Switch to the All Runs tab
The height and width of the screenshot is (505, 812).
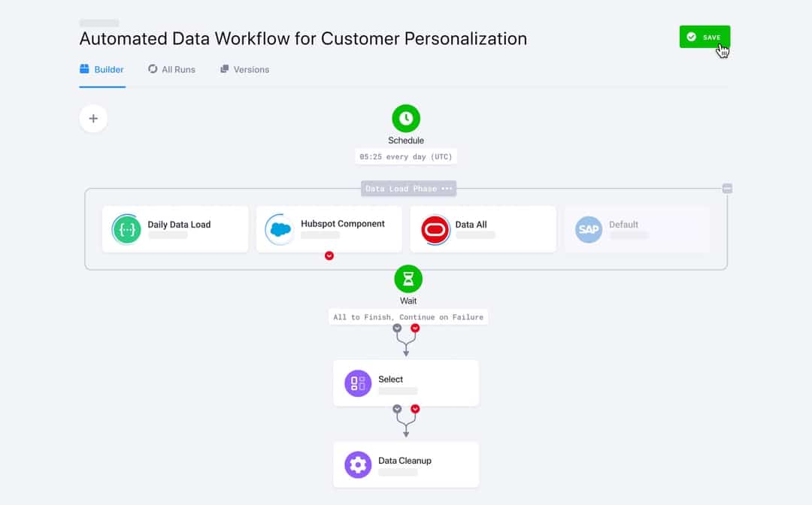171,69
